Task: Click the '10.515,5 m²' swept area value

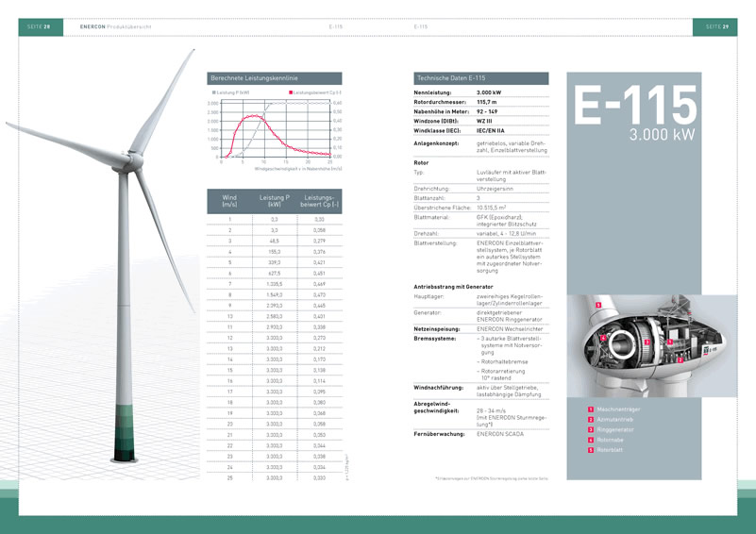Action: point(492,208)
